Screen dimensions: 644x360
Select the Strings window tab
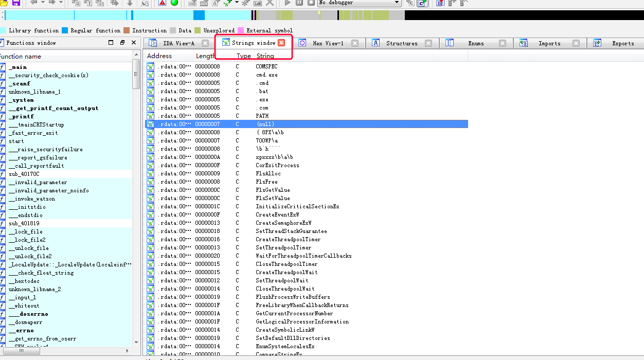tap(254, 43)
